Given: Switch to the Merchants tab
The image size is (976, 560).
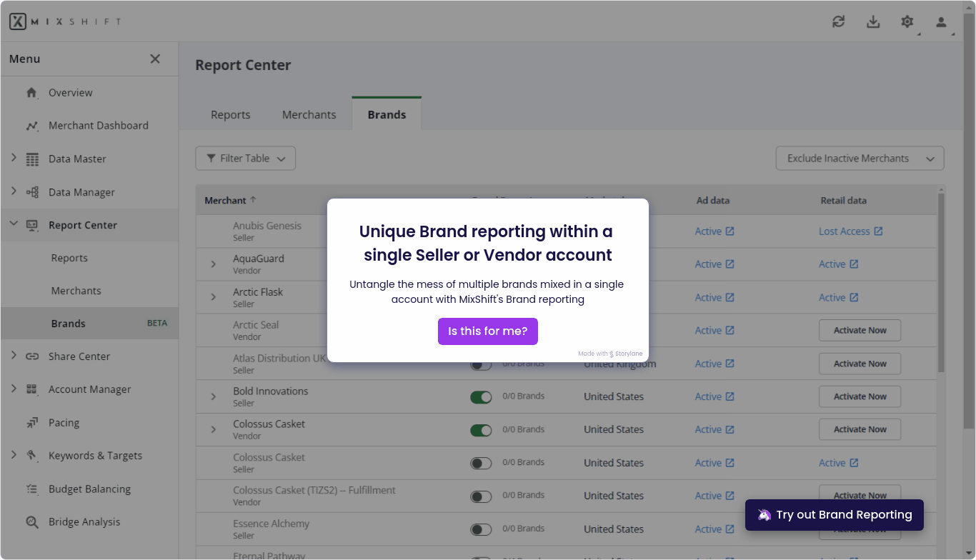Looking at the screenshot, I should tap(309, 114).
